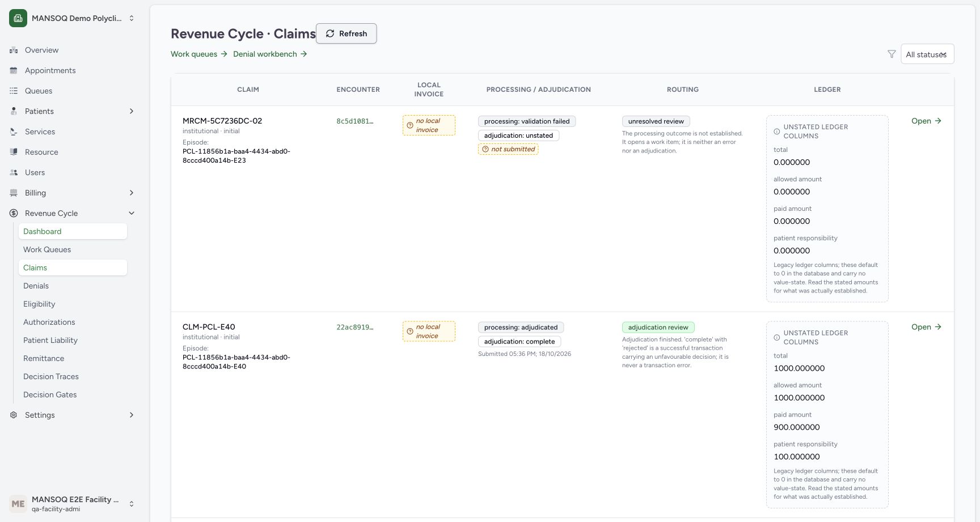Viewport: 980px width, 522px height.
Task: Open the Eligibility sidebar item
Action: pos(73,304)
